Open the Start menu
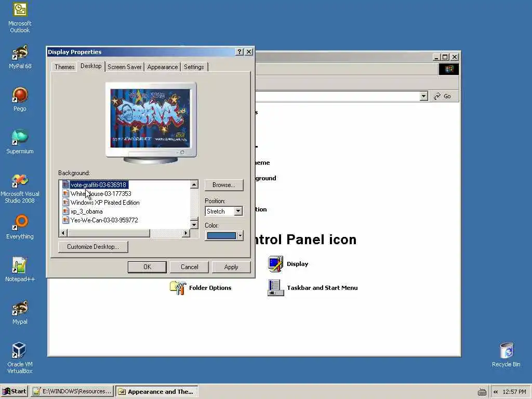 [14, 392]
